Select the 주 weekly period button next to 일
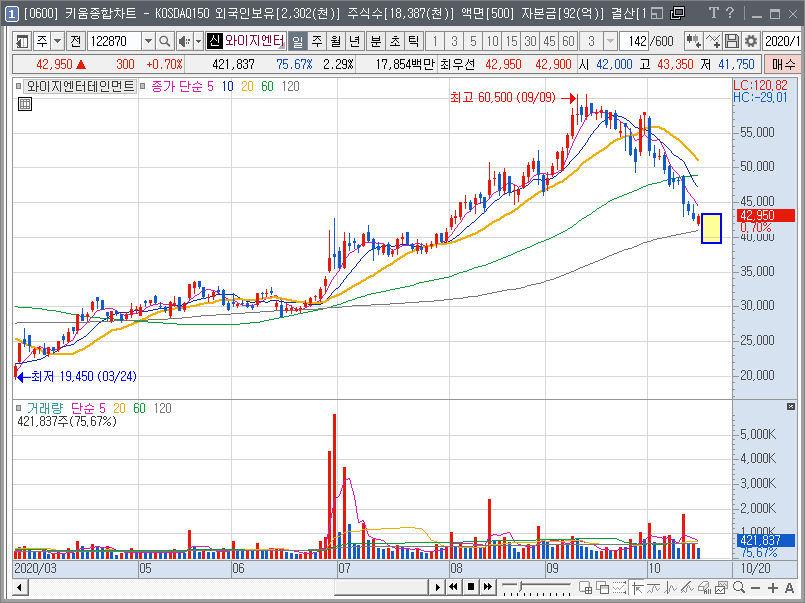805x603 pixels. pyautogui.click(x=317, y=41)
